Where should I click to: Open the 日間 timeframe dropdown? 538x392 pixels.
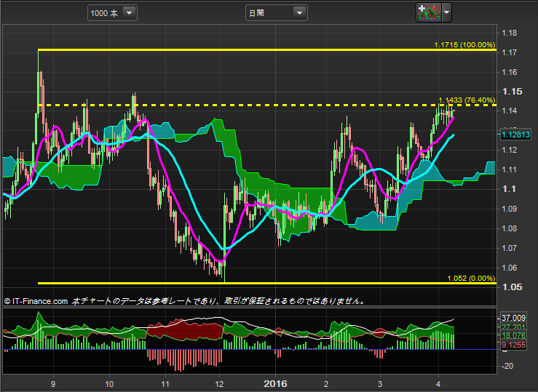pyautogui.click(x=276, y=13)
